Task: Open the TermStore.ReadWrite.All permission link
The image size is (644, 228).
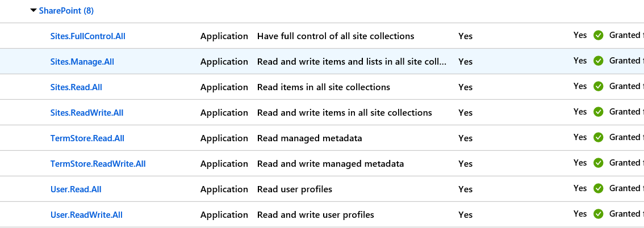Action: coord(98,163)
